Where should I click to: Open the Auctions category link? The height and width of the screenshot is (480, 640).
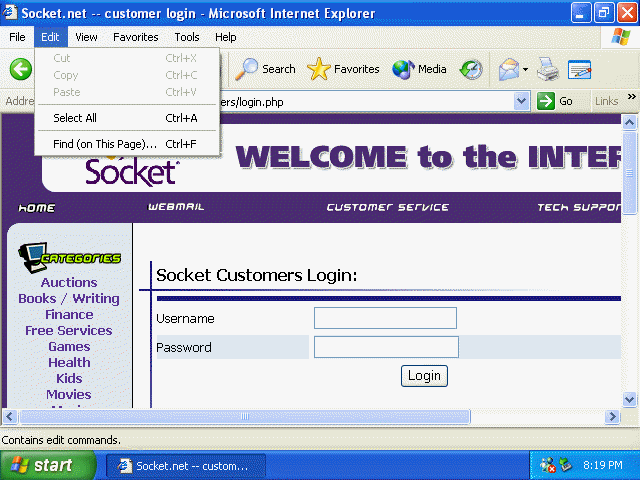69,282
